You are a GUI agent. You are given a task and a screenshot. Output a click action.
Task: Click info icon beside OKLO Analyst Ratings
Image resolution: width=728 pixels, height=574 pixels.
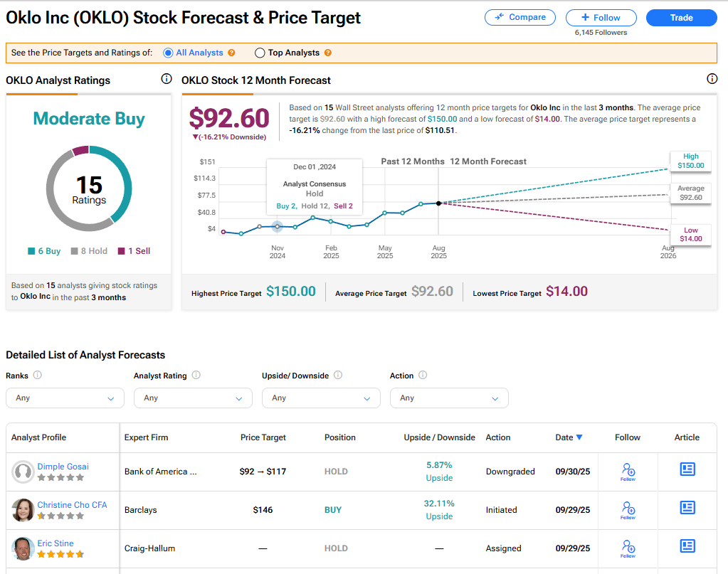167,79
